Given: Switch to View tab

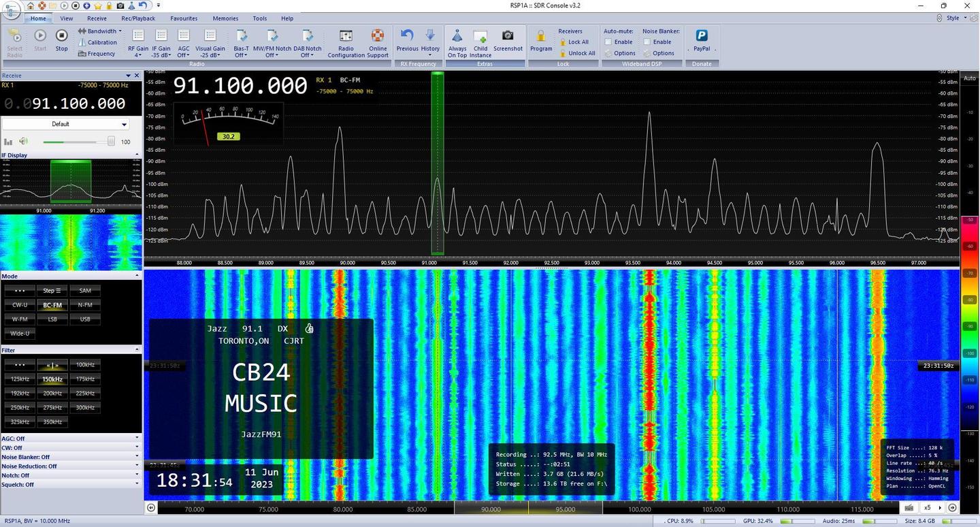Looking at the screenshot, I should 66,18.
